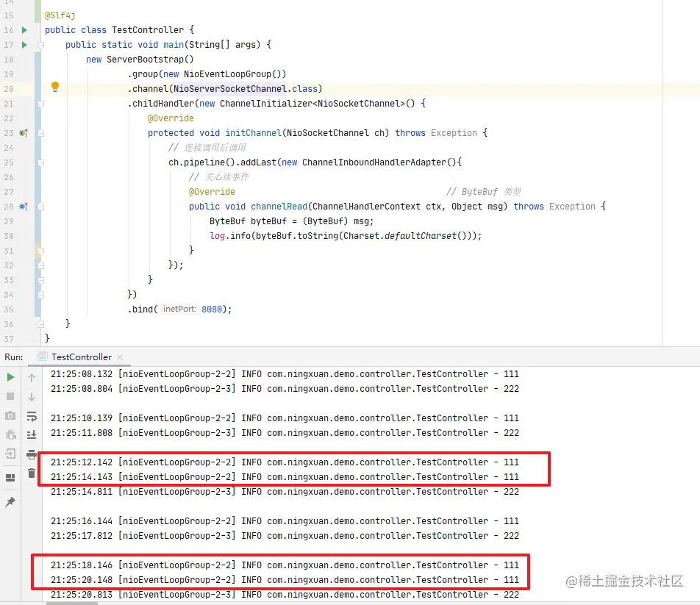Viewport: 700px width, 605px height.
Task: Click the TestController run configuration tab icon
Action: tap(43, 357)
